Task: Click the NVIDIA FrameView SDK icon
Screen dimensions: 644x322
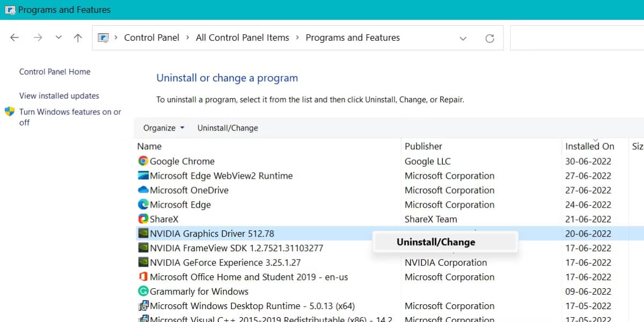Action: point(143,248)
